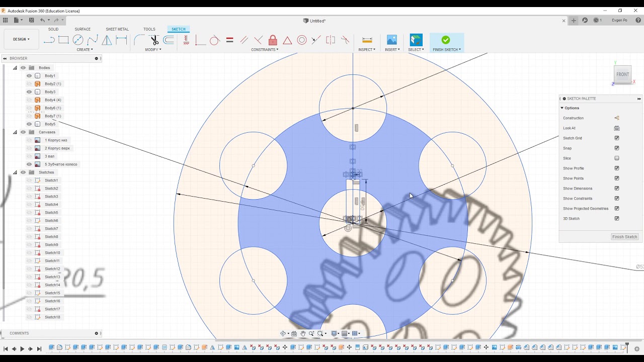Open the CONSTRAINTS dropdown menu
Viewport: 644px width, 362px height.
point(265,50)
